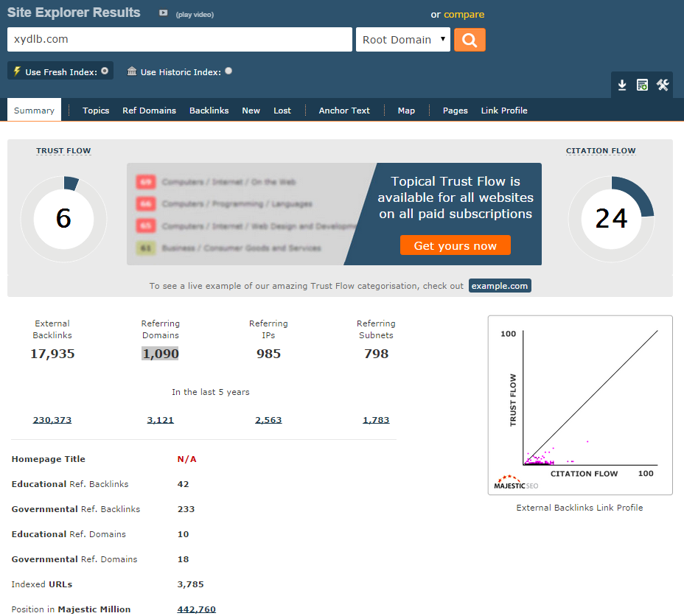Image resolution: width=684 pixels, height=616 pixels.
Task: Open the Link Profile tab
Action: (504, 111)
